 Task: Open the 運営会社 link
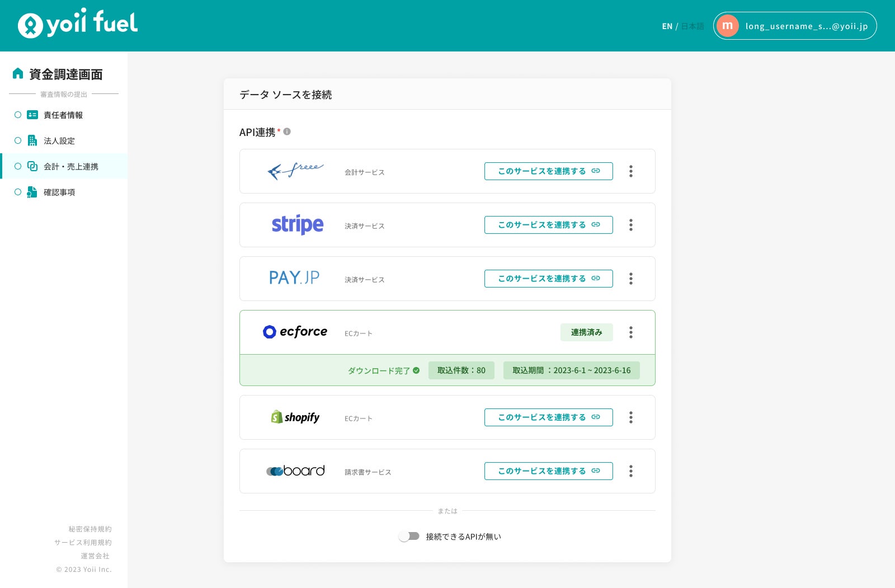[95, 556]
